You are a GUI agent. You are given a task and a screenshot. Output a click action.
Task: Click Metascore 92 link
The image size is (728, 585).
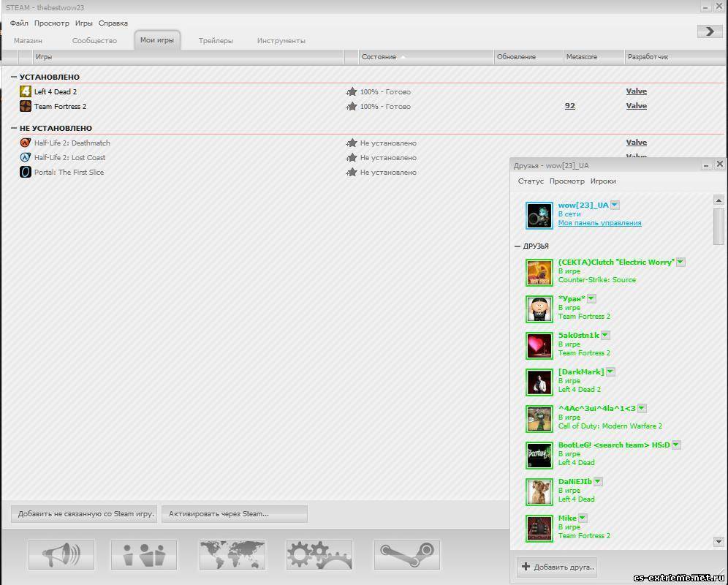point(570,106)
